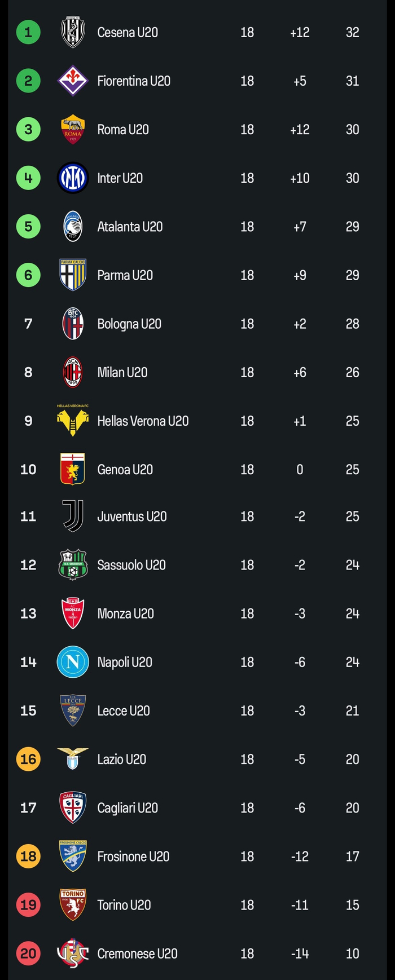Screen dimensions: 395x980
Task: Select the Juventus U20 logo
Action: 73,516
